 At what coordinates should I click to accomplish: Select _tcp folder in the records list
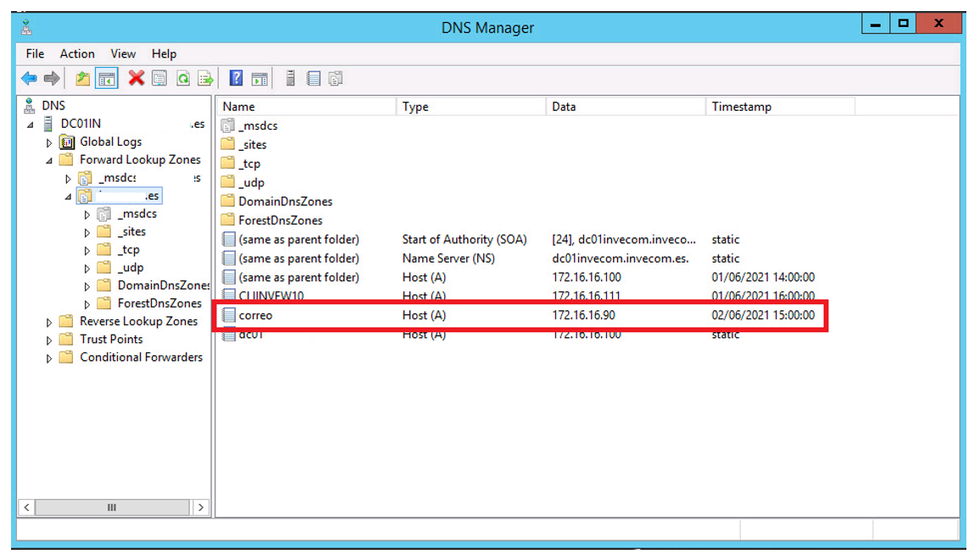(249, 164)
